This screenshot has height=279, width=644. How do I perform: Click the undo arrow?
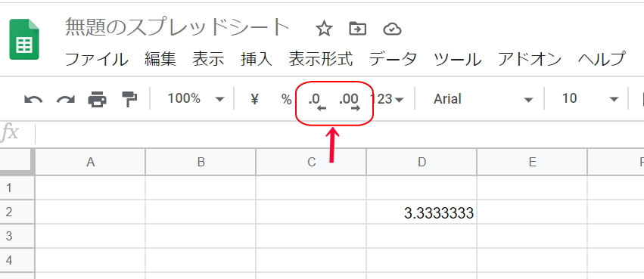pyautogui.click(x=33, y=99)
